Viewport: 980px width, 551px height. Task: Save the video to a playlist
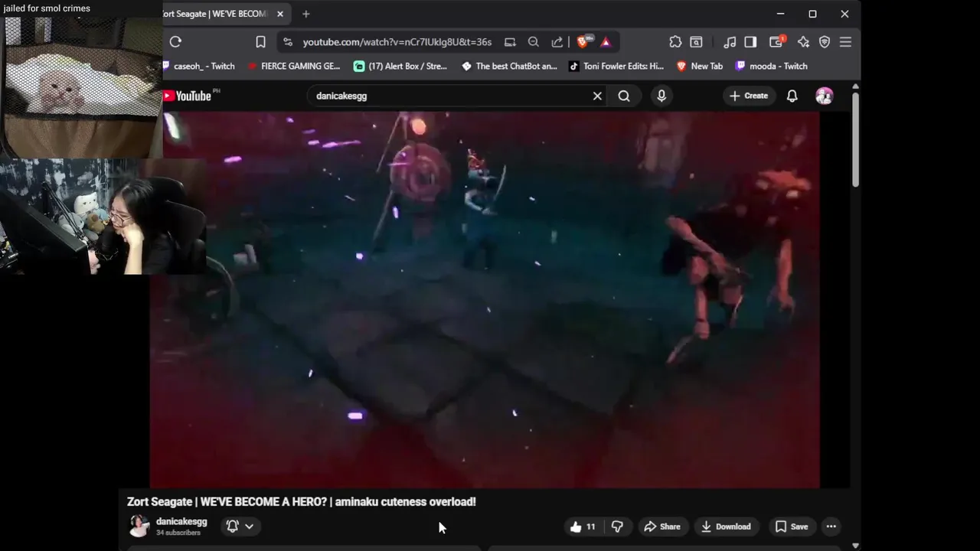792,527
